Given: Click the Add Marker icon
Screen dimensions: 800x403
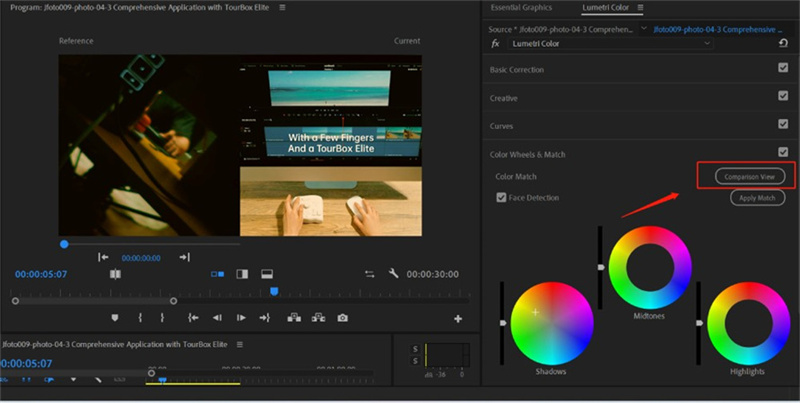Looking at the screenshot, I should point(114,318).
